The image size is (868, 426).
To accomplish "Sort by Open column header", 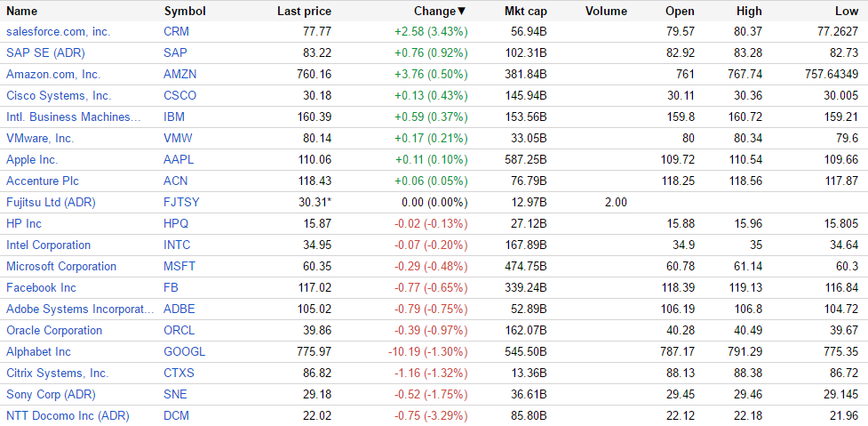I will click(680, 12).
